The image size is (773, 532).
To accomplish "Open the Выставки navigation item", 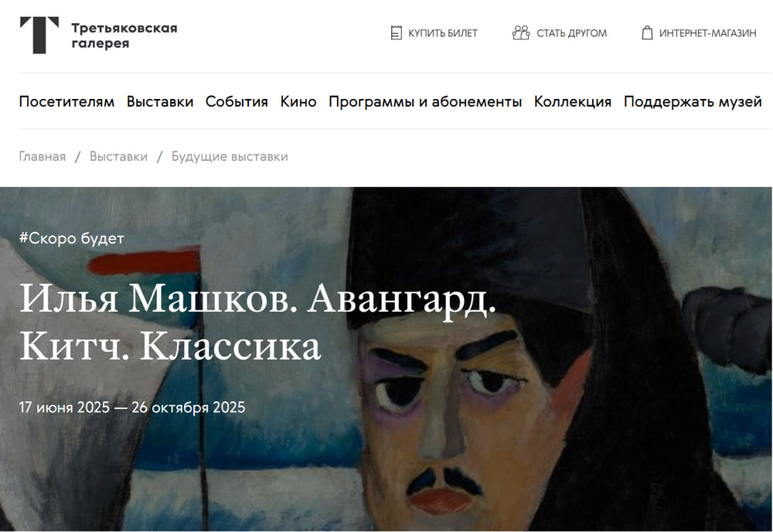I will [x=160, y=101].
